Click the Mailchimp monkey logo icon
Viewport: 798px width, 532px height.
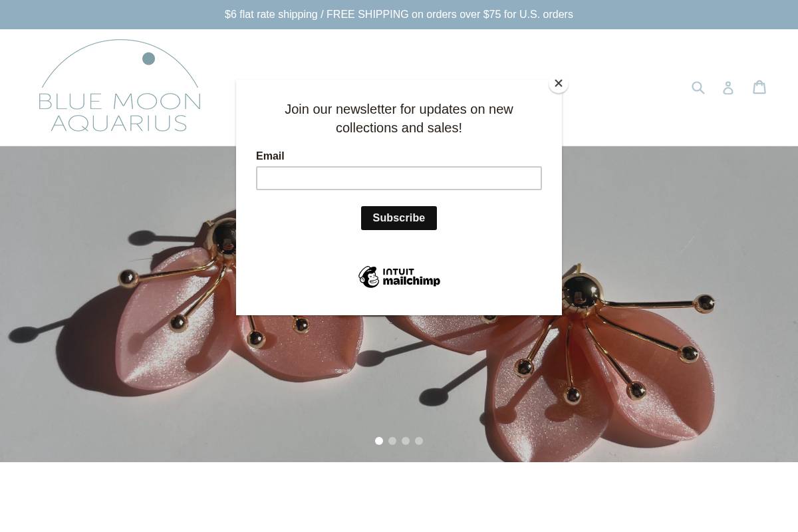[x=369, y=277]
